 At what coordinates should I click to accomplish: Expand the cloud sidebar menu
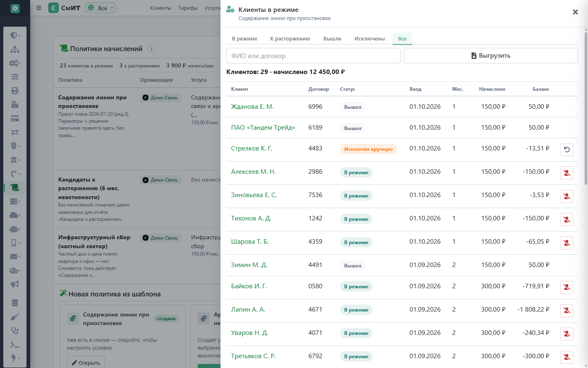[x=15, y=215]
